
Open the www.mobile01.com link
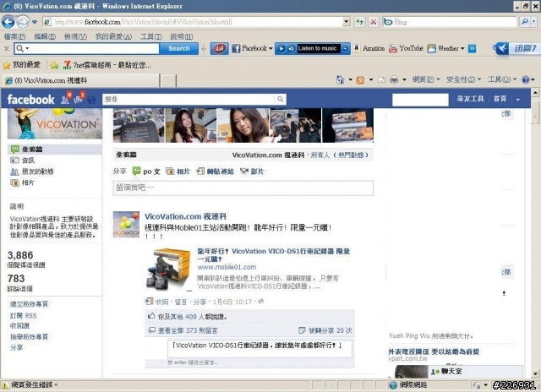pyautogui.click(x=227, y=267)
